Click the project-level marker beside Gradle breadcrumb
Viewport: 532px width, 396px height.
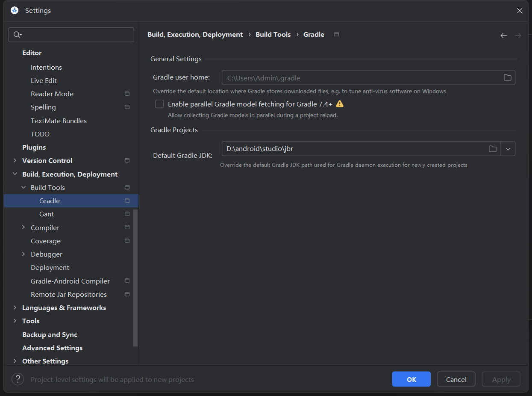click(336, 34)
